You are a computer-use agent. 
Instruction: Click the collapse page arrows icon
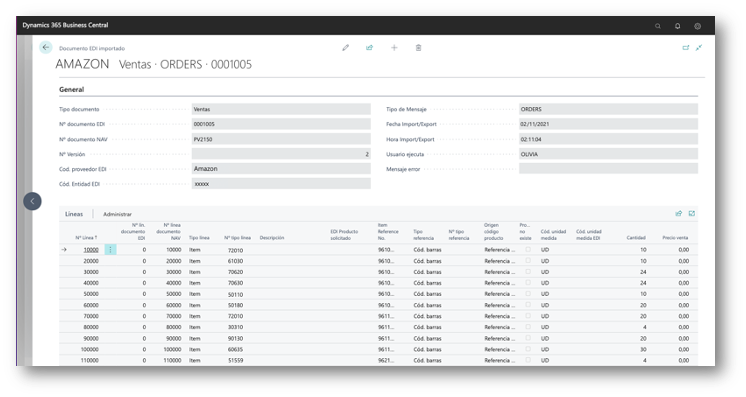pos(698,48)
